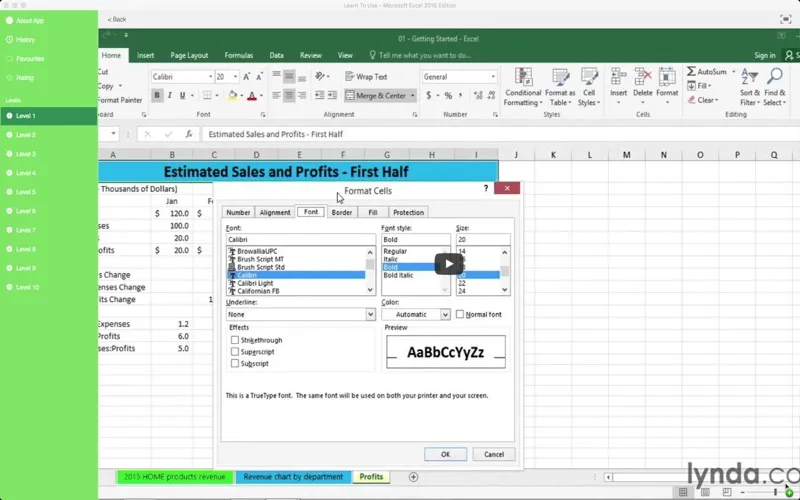Open the Revenue chart by department sheet
The height and width of the screenshot is (500, 800).
293,477
